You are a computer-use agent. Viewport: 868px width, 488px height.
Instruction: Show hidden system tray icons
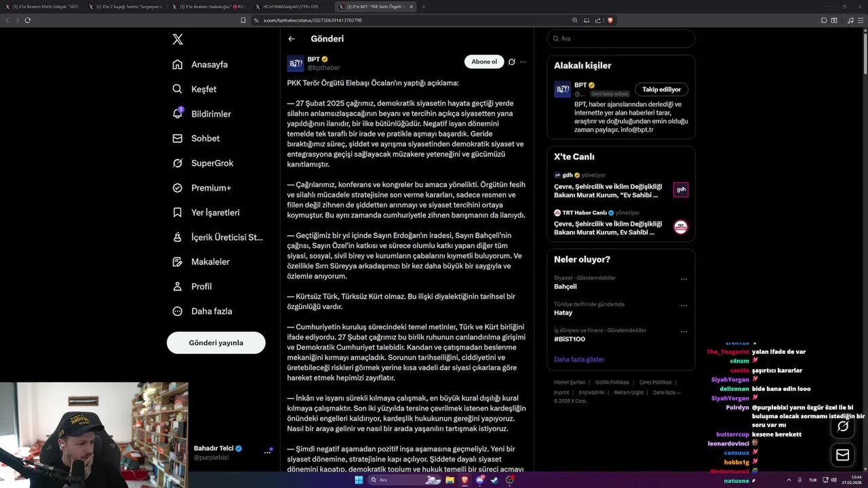click(x=789, y=480)
